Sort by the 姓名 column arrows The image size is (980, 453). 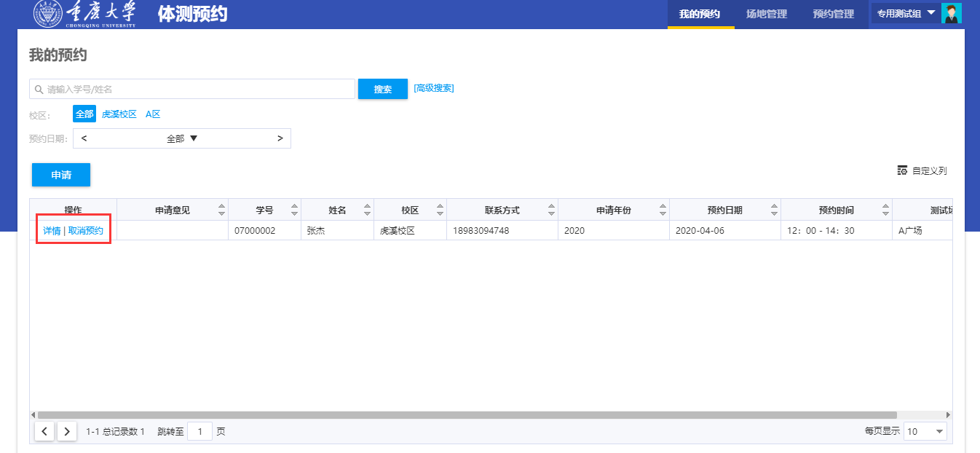pos(367,210)
